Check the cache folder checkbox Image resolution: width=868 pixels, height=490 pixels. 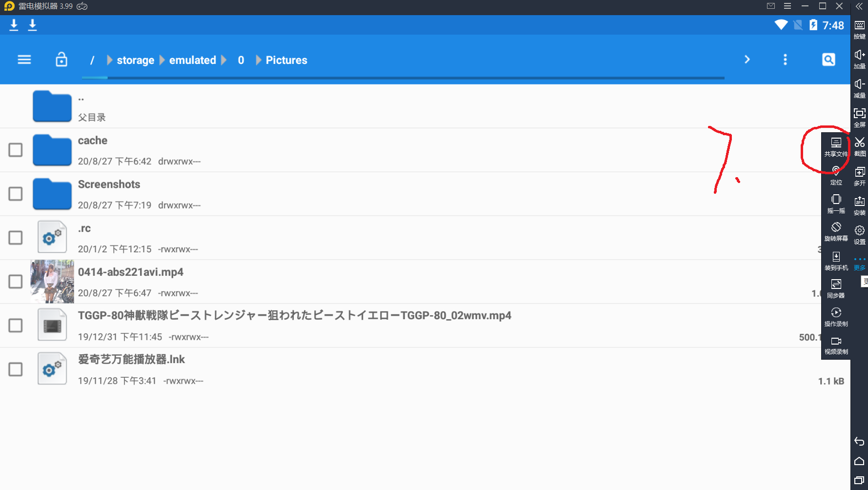point(16,150)
